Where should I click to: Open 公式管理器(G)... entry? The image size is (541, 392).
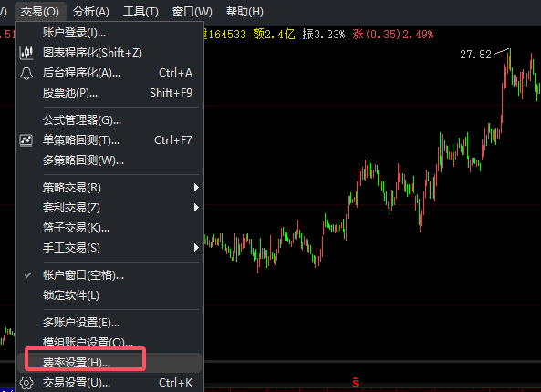pos(109,120)
